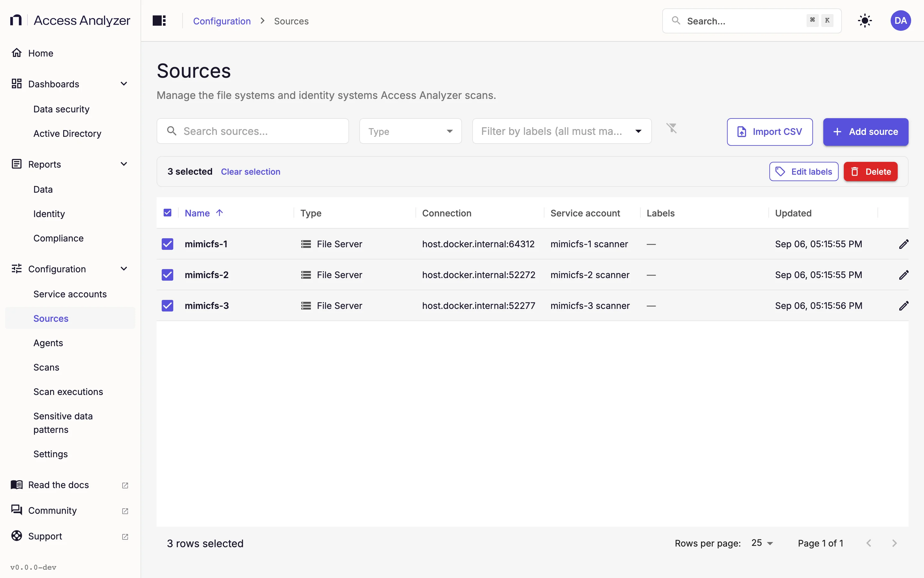924x578 pixels.
Task: Click the external link icon beside Read the docs
Action: tap(125, 486)
